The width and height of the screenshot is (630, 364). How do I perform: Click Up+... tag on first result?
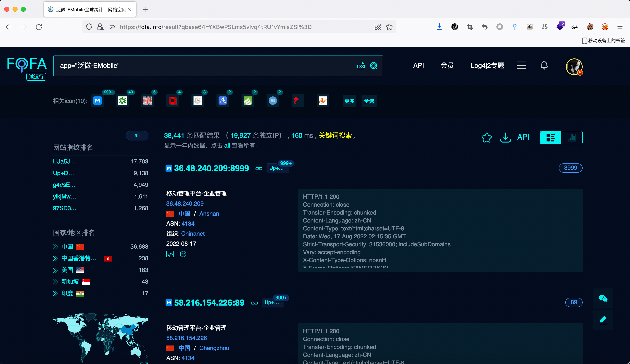tap(277, 168)
